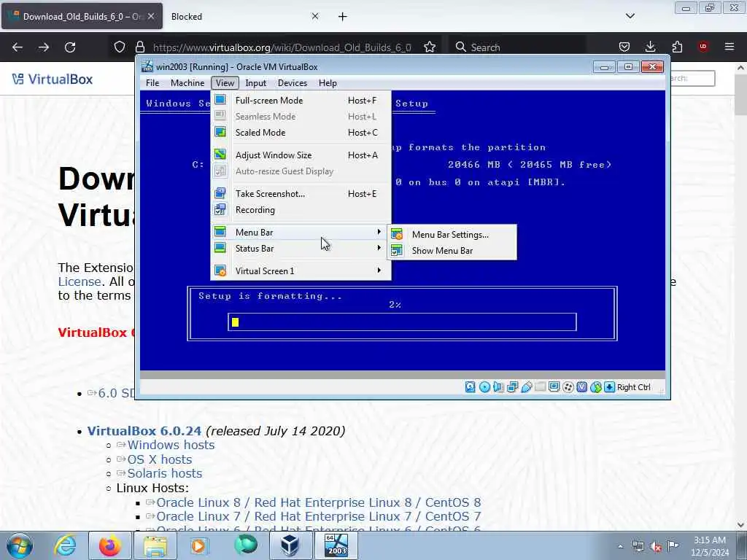Image resolution: width=747 pixels, height=560 pixels.
Task: Open the Devices menu
Action: click(292, 83)
